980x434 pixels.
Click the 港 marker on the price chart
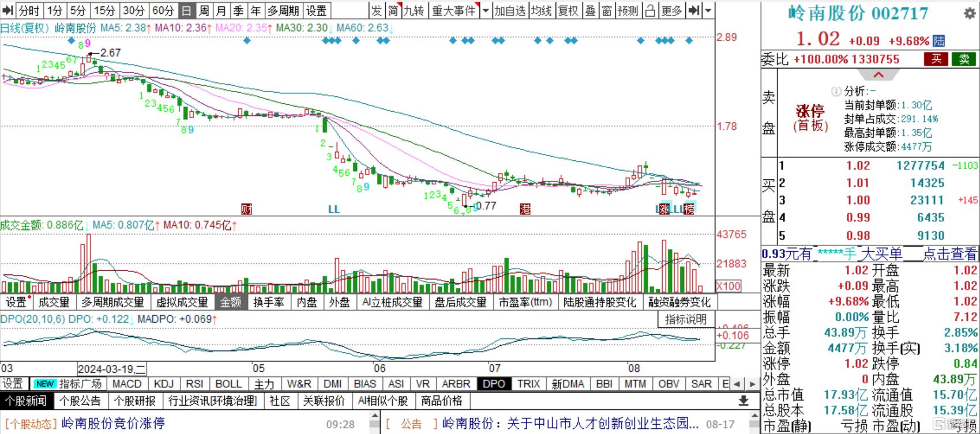[x=525, y=209]
